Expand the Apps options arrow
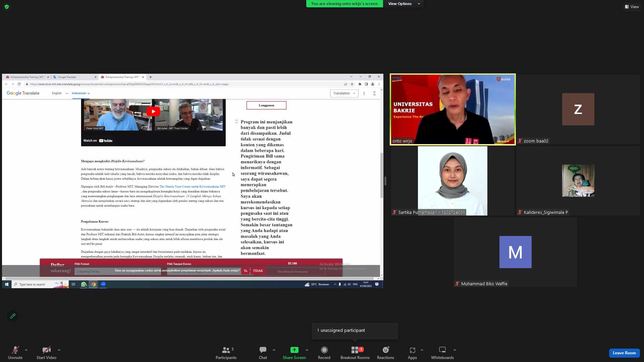 coord(422,350)
